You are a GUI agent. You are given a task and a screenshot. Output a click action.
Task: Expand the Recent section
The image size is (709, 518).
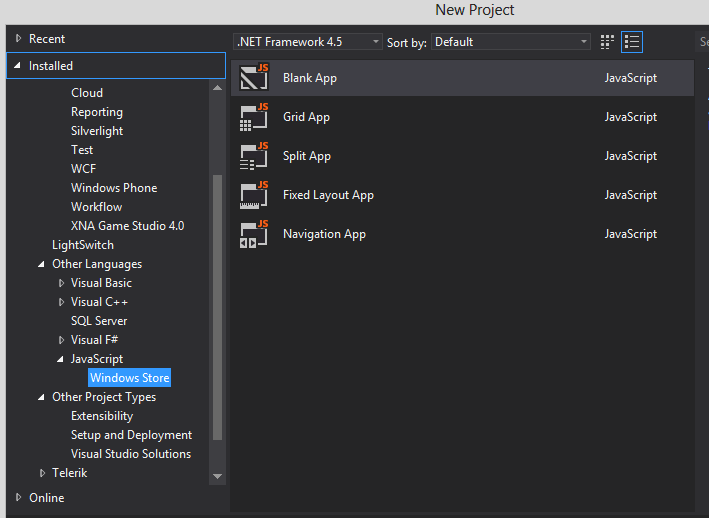pyautogui.click(x=18, y=39)
